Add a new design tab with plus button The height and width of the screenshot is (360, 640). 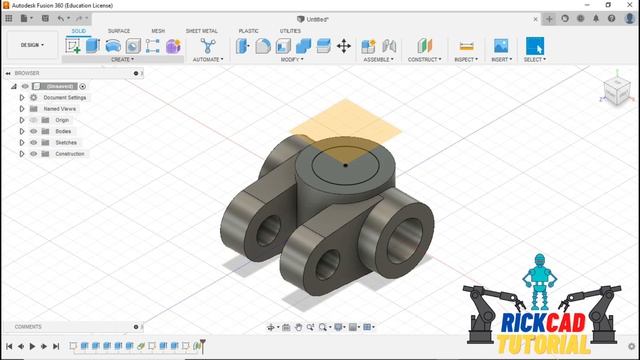coord(549,19)
